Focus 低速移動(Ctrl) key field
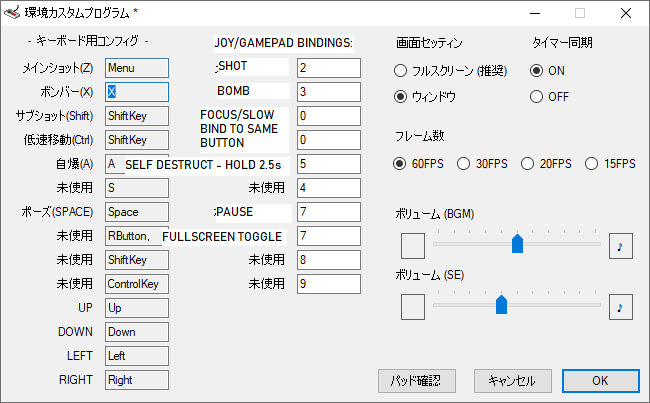Screen dimensions: 650x403 137,140
